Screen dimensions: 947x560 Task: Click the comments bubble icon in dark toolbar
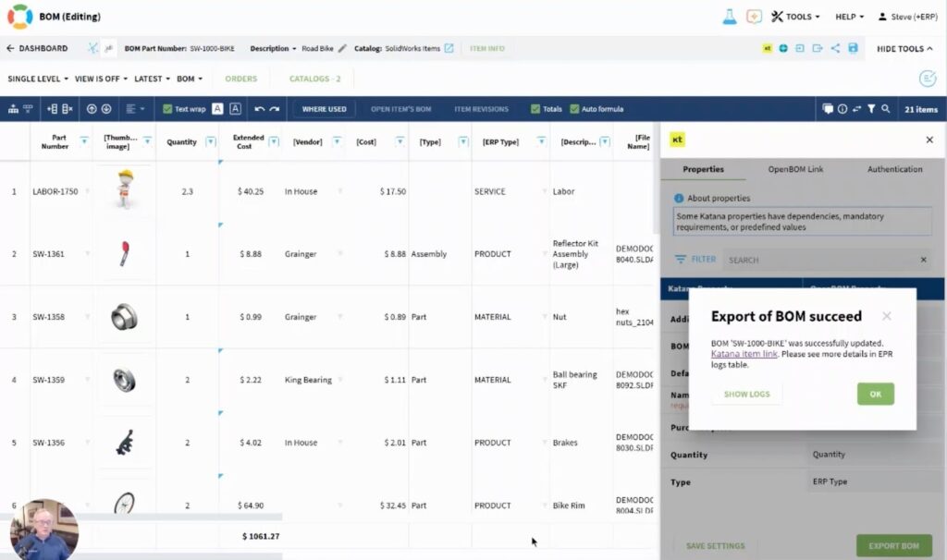coord(828,109)
